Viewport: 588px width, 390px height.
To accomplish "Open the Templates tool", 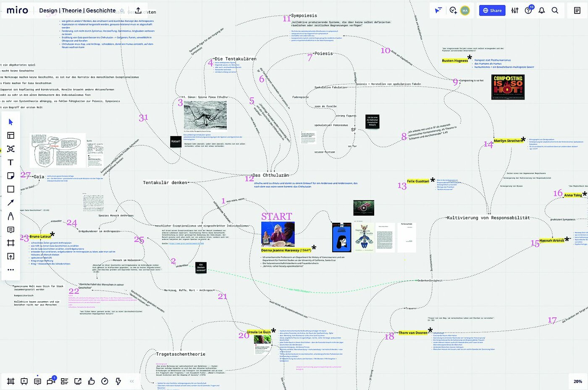I will [11, 135].
